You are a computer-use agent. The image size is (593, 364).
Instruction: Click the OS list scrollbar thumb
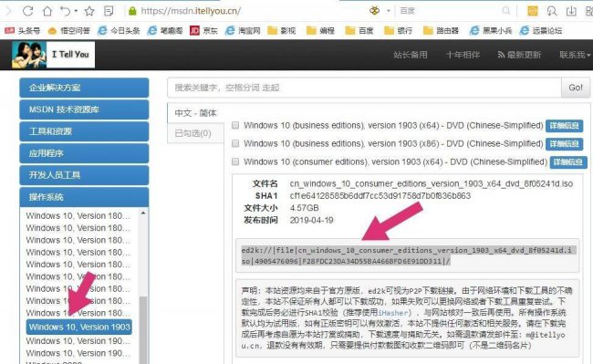tap(143, 331)
